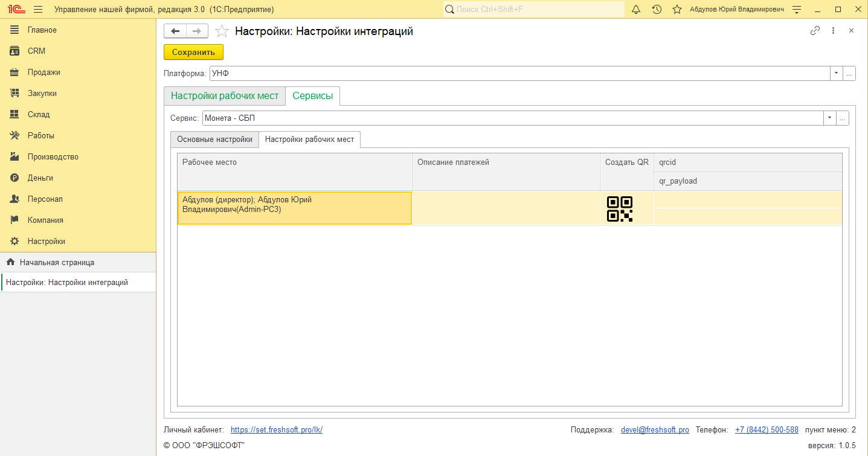Click the 'Создать QR' column header

tap(627, 172)
